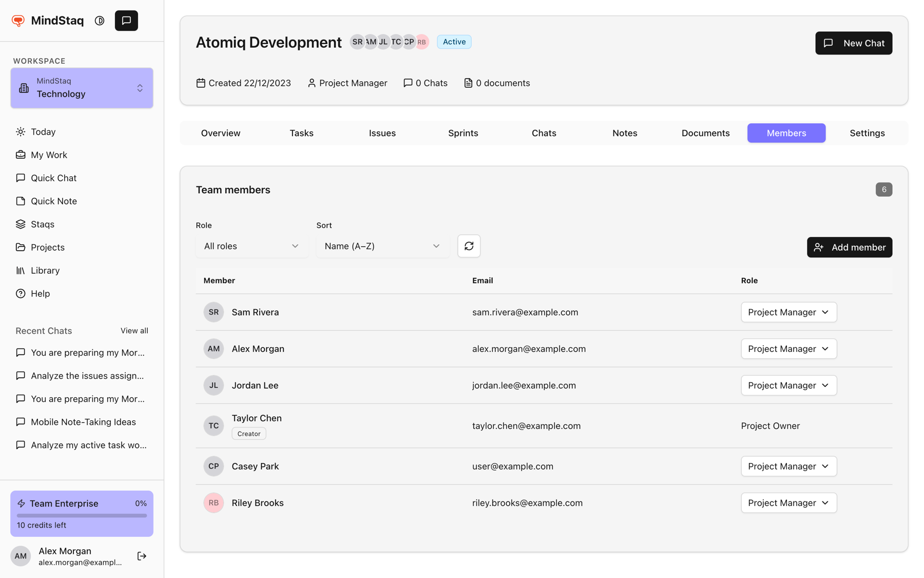924x578 pixels.
Task: Start a Quick Chat from sidebar
Action: click(82, 178)
